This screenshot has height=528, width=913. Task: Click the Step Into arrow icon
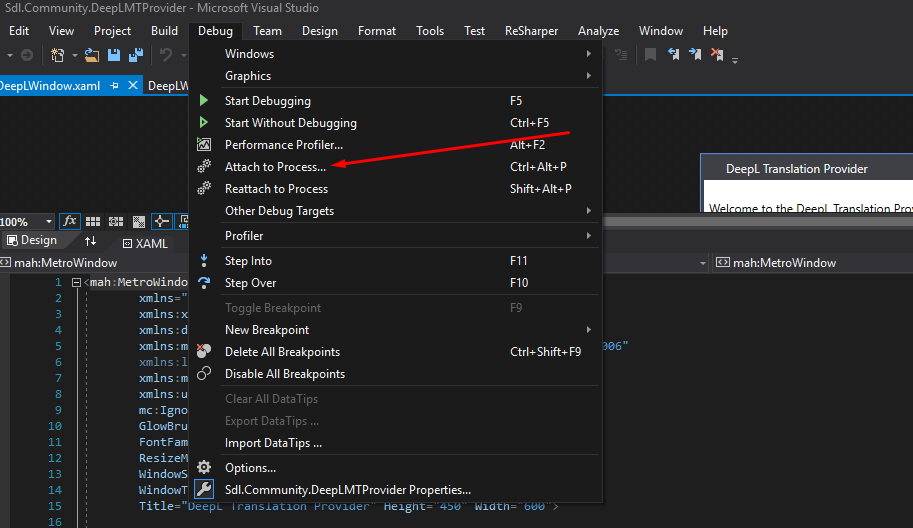(x=204, y=260)
